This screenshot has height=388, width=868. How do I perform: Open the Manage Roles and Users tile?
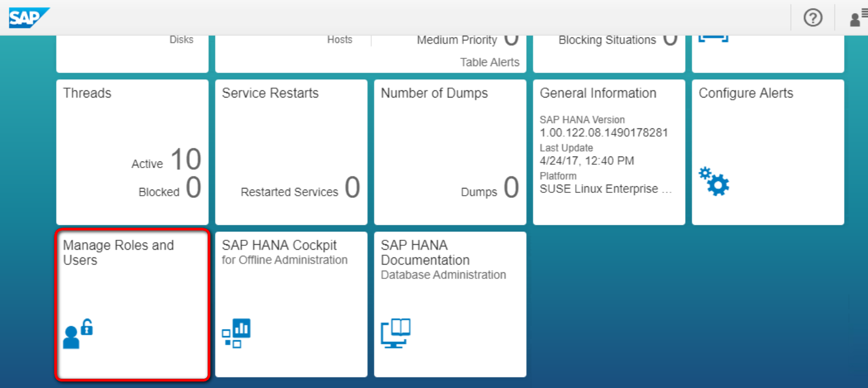pyautogui.click(x=132, y=304)
